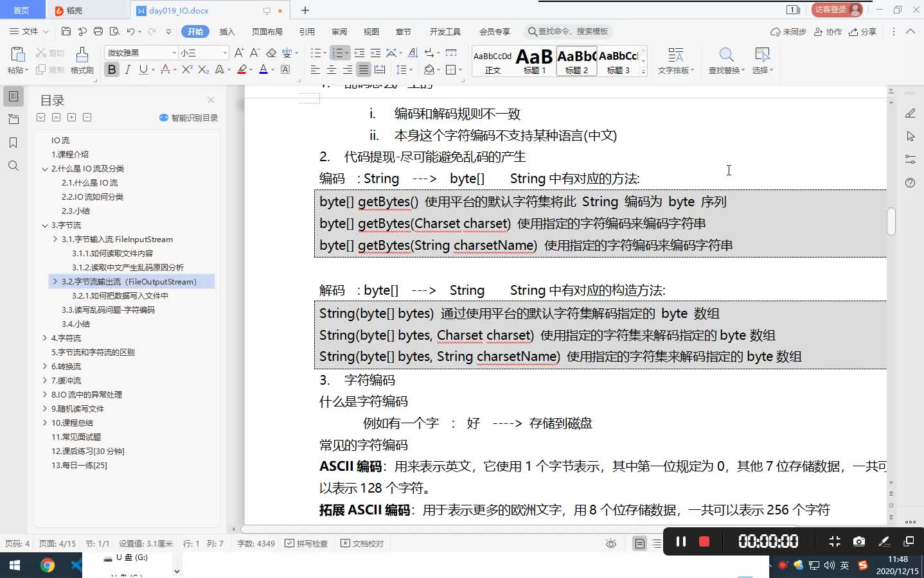The height and width of the screenshot is (578, 924).
Task: Open the Text Layout tool
Action: [675, 61]
